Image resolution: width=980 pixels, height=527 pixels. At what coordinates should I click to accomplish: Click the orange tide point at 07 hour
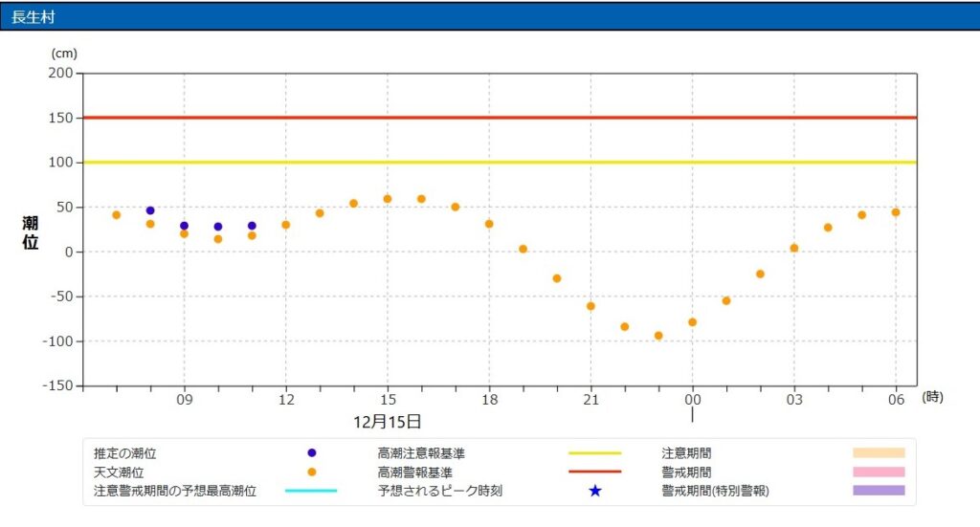click(116, 215)
